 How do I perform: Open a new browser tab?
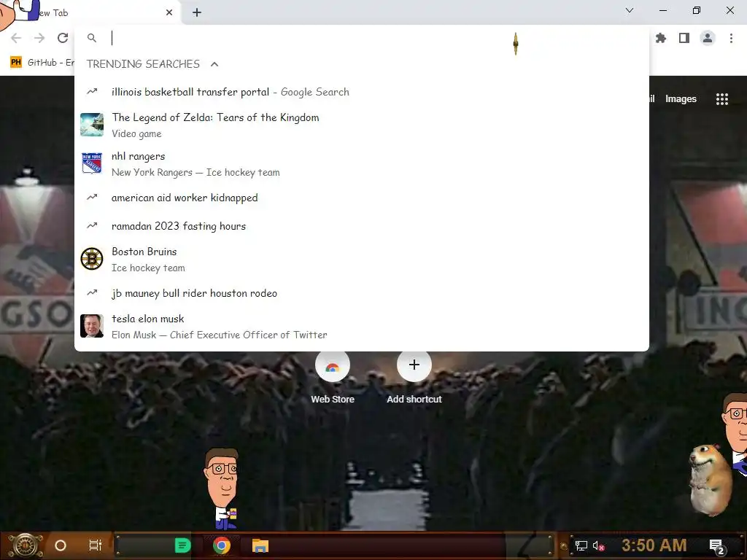pyautogui.click(x=197, y=12)
